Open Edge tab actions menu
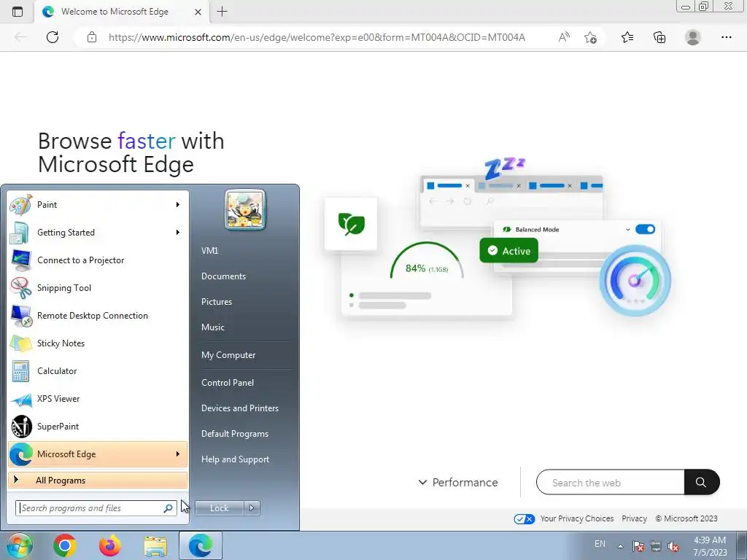The height and width of the screenshot is (560, 747). tap(18, 12)
